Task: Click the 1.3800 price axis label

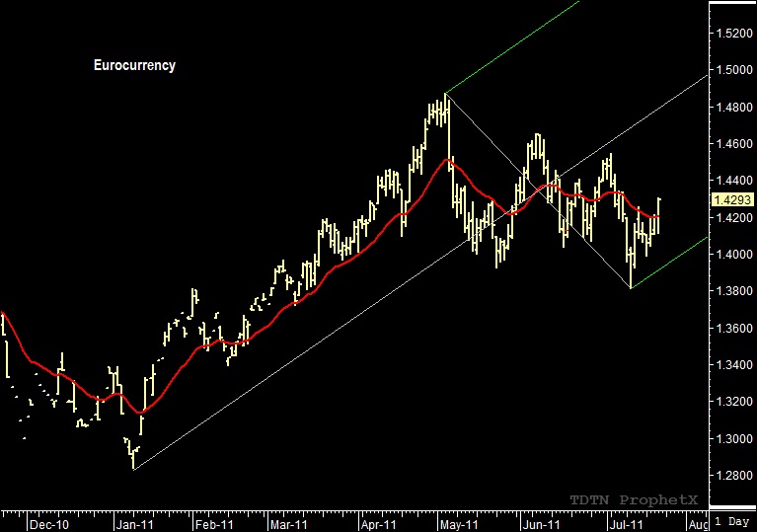Action: point(734,290)
